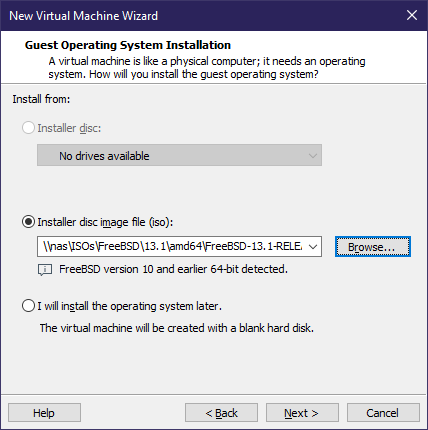Click the Browse button
This screenshot has height=430, width=428.
click(373, 247)
